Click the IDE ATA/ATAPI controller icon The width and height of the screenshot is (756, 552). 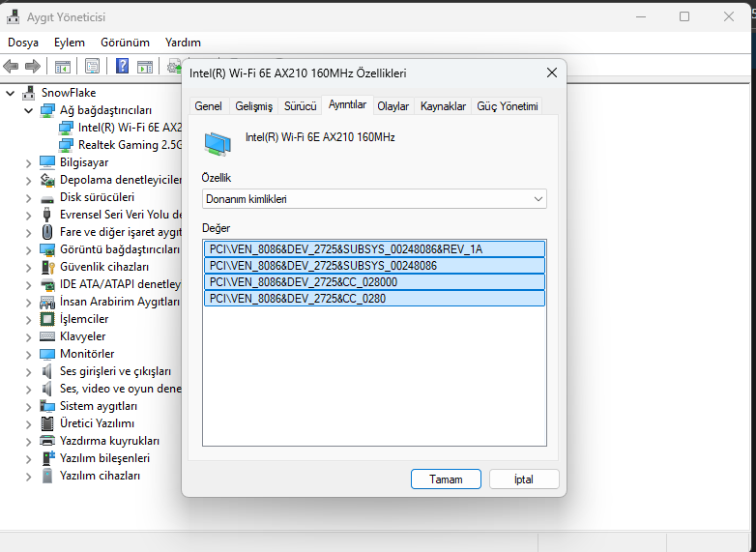(47, 284)
